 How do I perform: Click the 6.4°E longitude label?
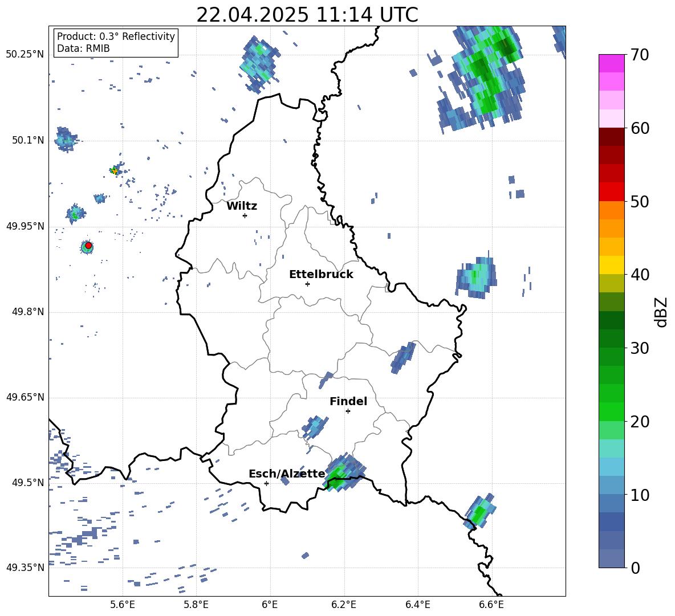pos(417,605)
